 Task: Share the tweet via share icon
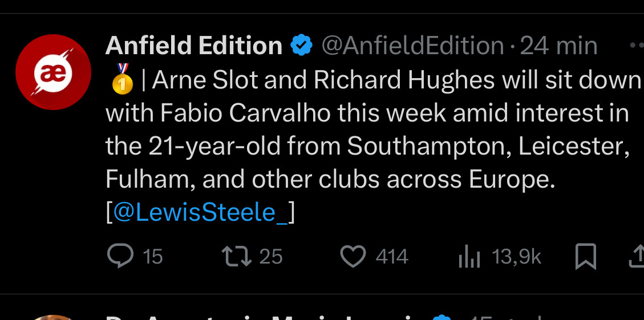click(637, 256)
